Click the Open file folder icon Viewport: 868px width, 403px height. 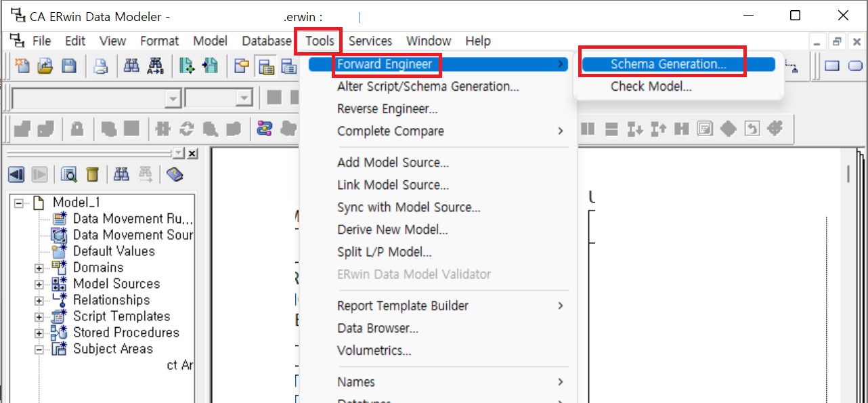(x=45, y=66)
